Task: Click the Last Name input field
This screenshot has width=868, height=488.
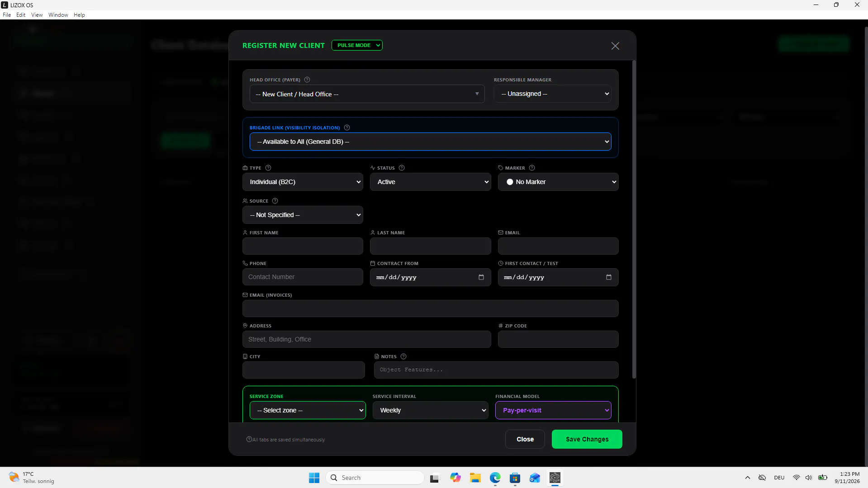Action: click(x=430, y=246)
